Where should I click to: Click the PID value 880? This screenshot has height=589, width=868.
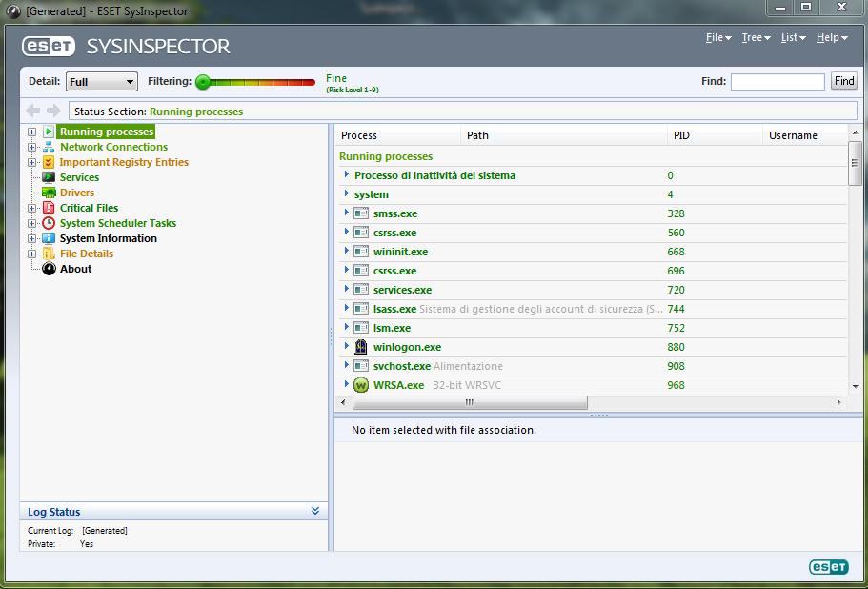pyautogui.click(x=676, y=347)
